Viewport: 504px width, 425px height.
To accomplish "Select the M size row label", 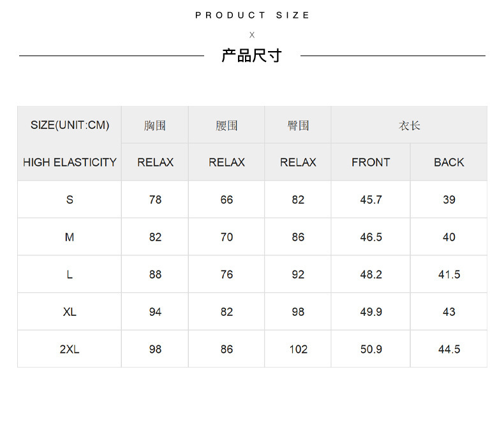I will (x=70, y=237).
